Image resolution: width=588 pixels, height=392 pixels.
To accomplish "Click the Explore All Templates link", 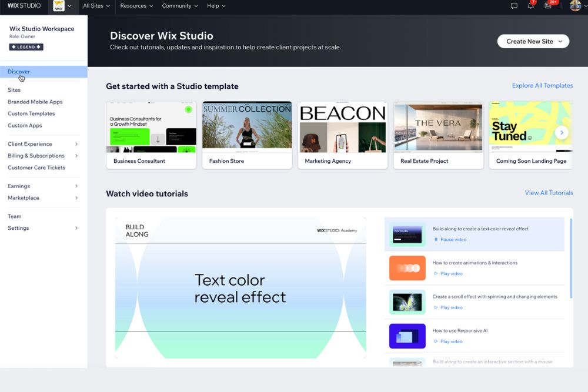I will [542, 85].
